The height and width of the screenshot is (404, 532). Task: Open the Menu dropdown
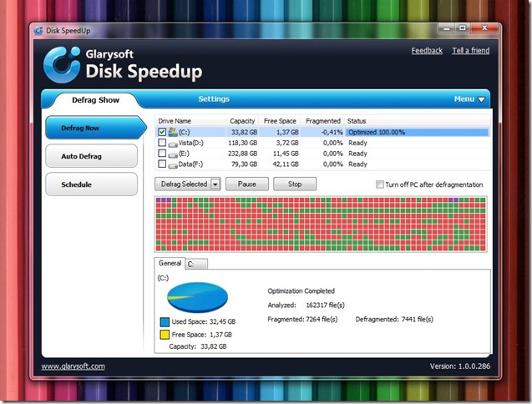tap(469, 99)
